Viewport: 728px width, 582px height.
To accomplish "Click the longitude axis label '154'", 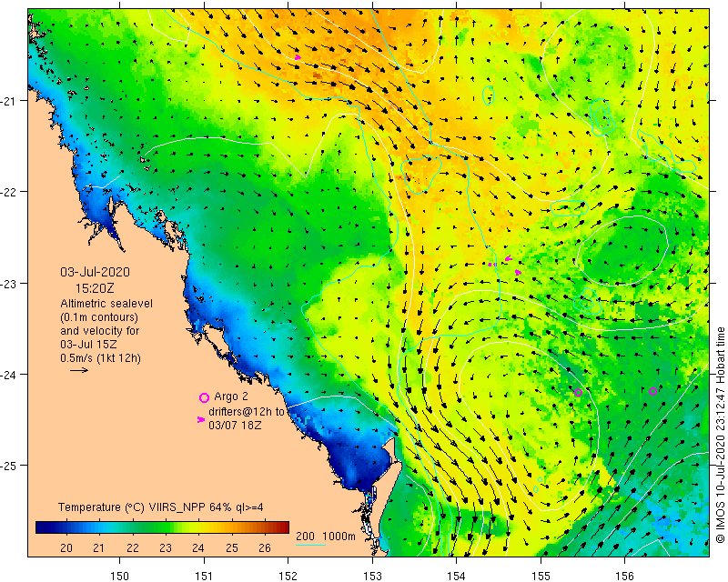I will pyautogui.click(x=457, y=576).
